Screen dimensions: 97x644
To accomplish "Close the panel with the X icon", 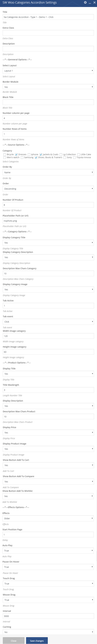I will tap(94, 2).
